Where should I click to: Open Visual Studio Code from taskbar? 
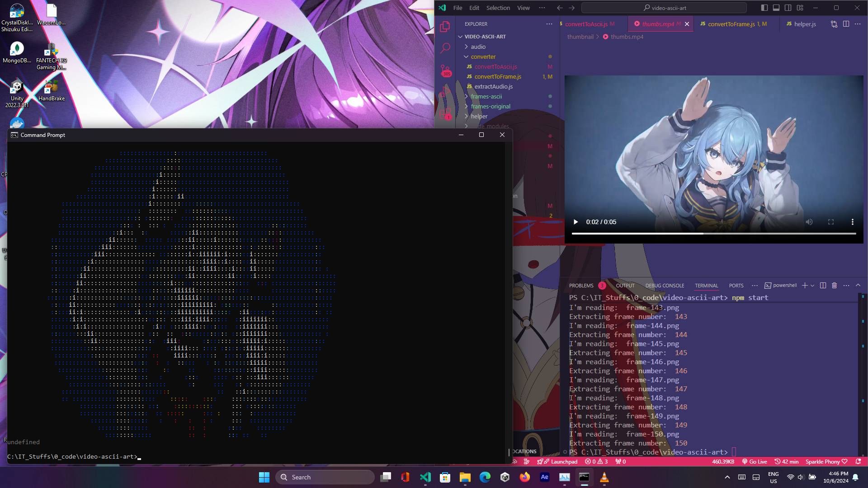(425, 477)
